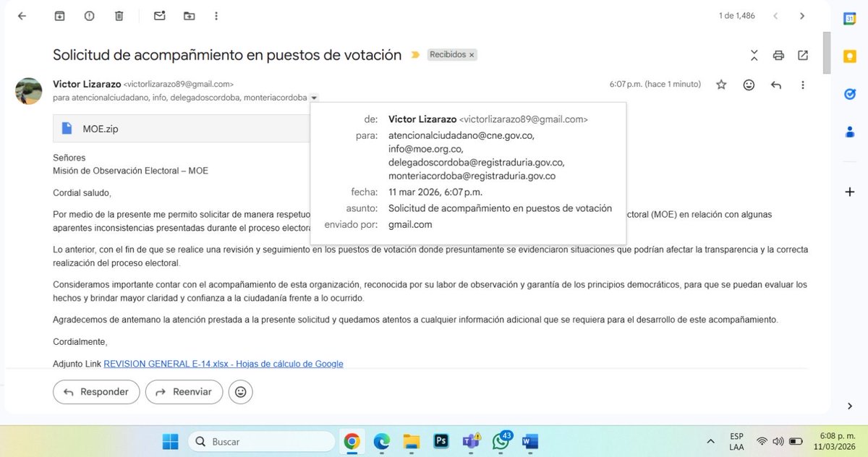
Task: Click the email subject heading
Action: coord(227,55)
